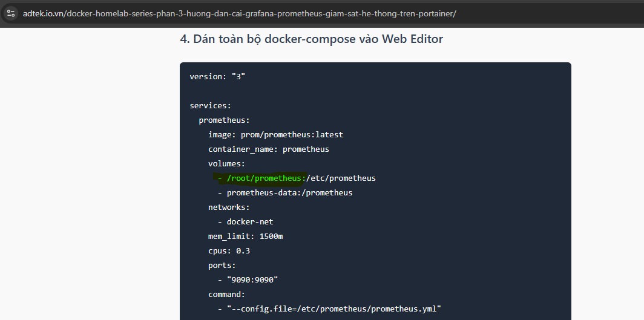Click the highlighted /root/prometheus path

[x=264, y=178]
